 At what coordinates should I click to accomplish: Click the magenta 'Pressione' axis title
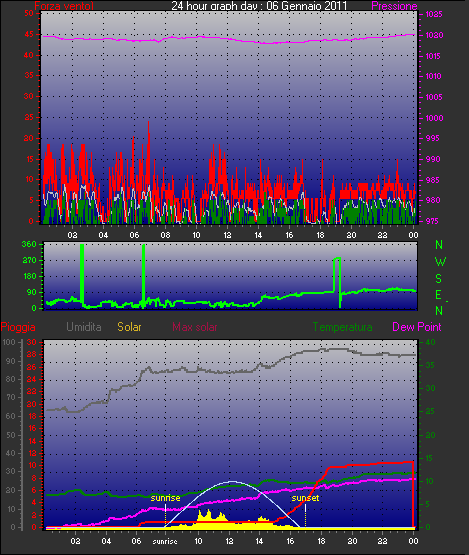(x=394, y=6)
